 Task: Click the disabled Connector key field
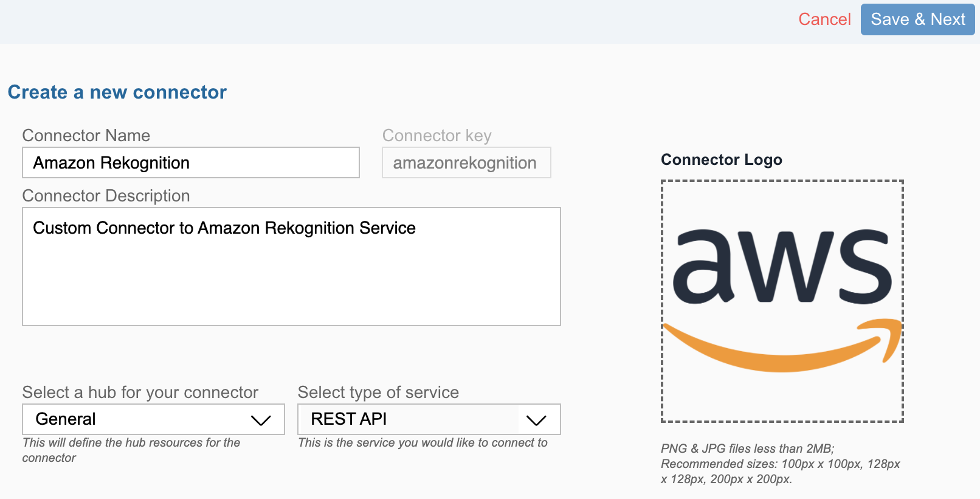pos(466,162)
